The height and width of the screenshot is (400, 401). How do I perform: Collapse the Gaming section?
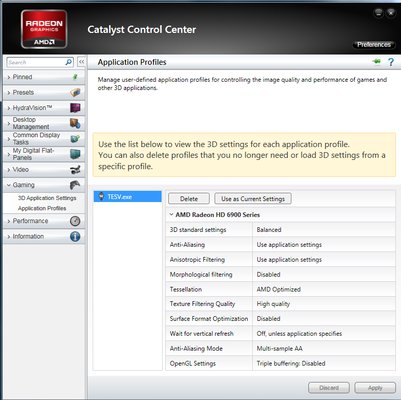(44, 185)
